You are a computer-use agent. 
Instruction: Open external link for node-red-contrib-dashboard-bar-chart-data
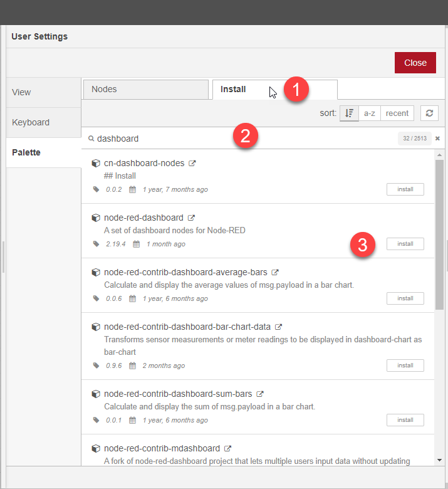click(278, 327)
